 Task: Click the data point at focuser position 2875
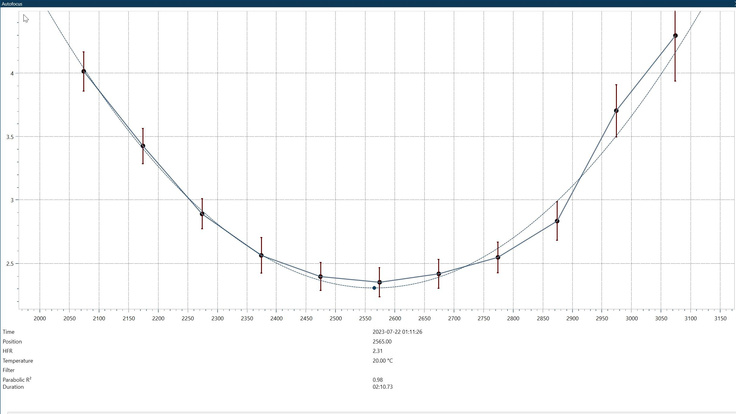(557, 221)
